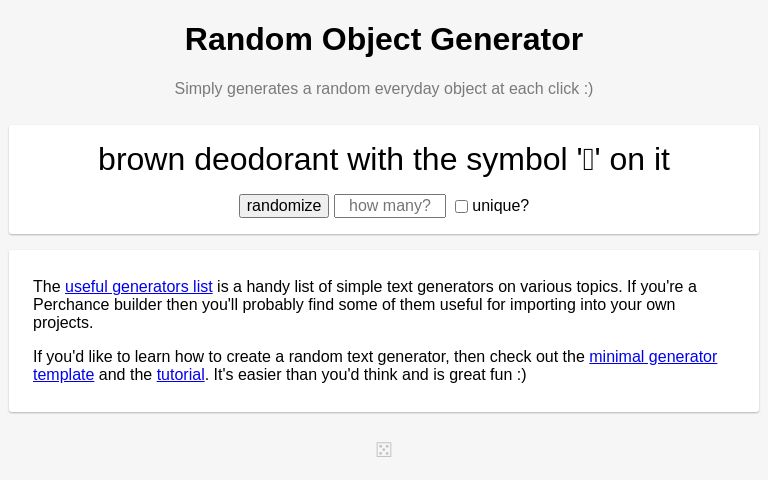Click the smiley ":)" in the subtitle

tap(586, 89)
